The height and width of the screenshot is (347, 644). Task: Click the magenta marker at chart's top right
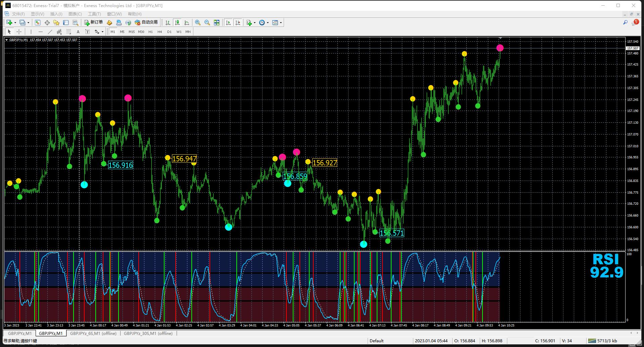point(500,48)
